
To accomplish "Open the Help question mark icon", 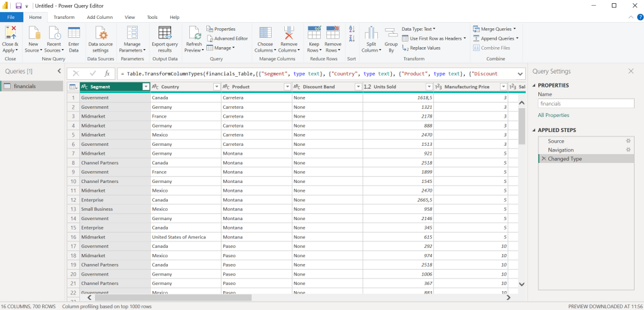I will pos(640,17).
